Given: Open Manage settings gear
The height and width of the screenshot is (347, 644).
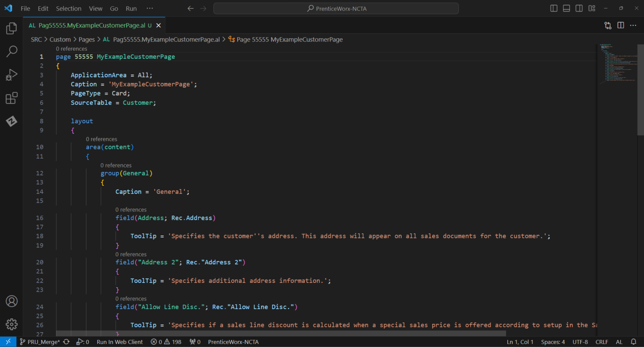Looking at the screenshot, I should (x=11, y=324).
